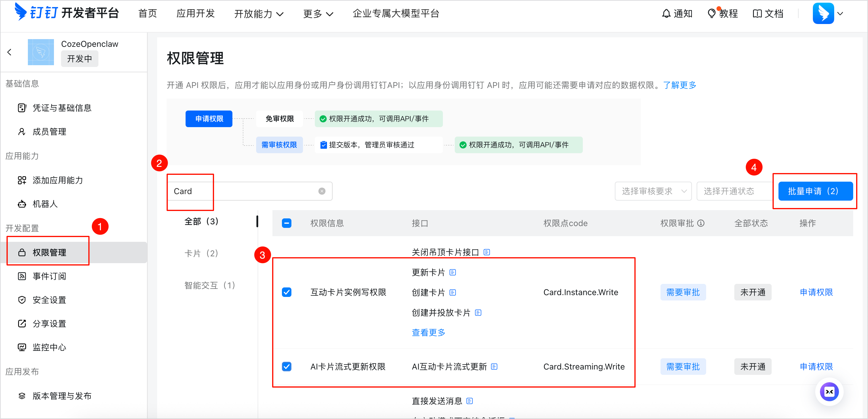Open the 选择审核要求 dropdown
The height and width of the screenshot is (419, 868).
click(x=653, y=191)
